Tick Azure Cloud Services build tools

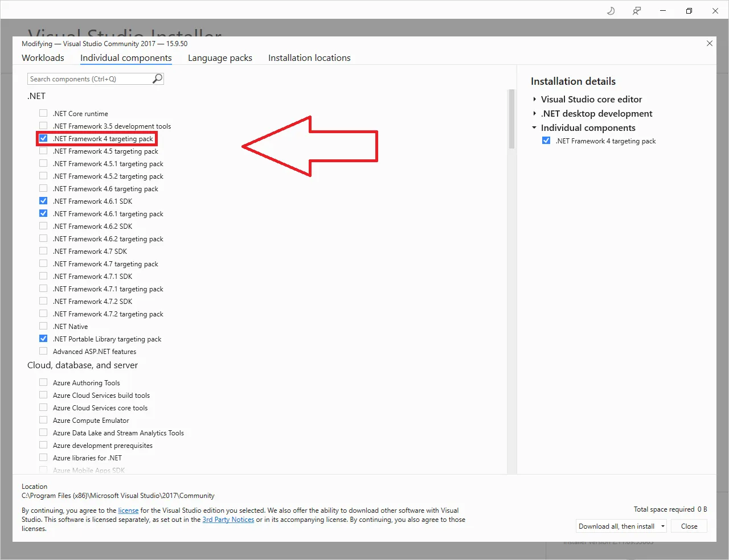point(43,395)
